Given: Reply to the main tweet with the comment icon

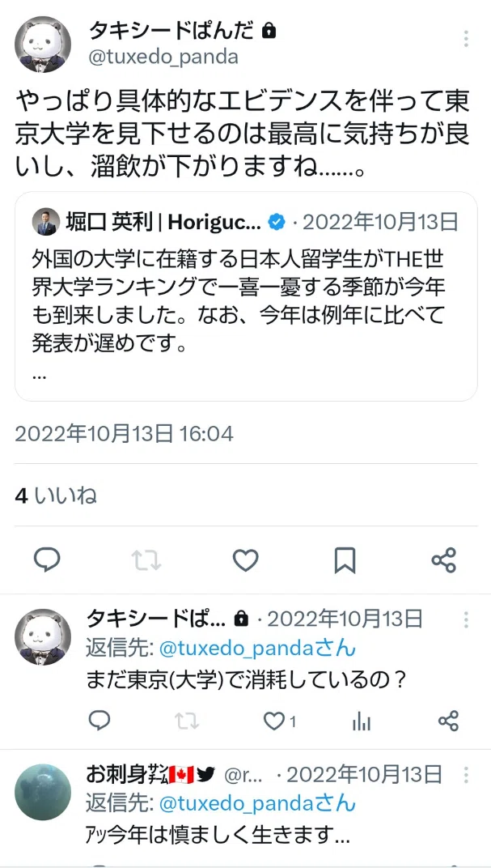Looking at the screenshot, I should pyautogui.click(x=47, y=560).
